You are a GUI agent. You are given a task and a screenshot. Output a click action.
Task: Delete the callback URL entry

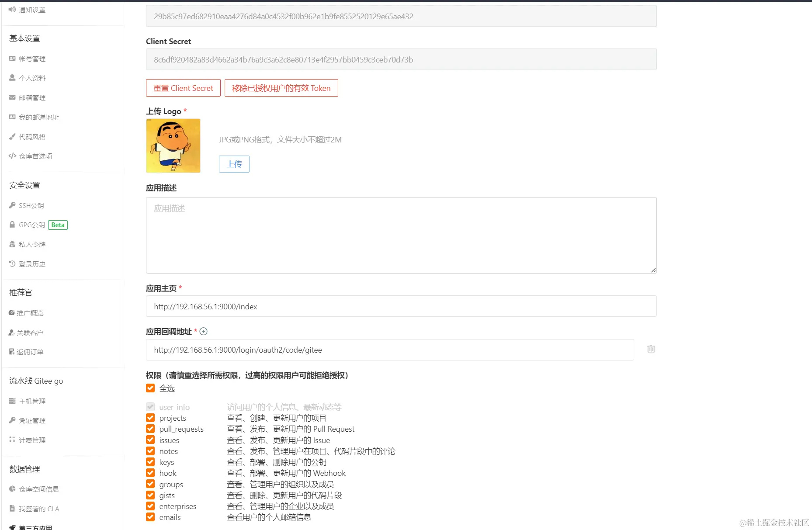coord(650,350)
